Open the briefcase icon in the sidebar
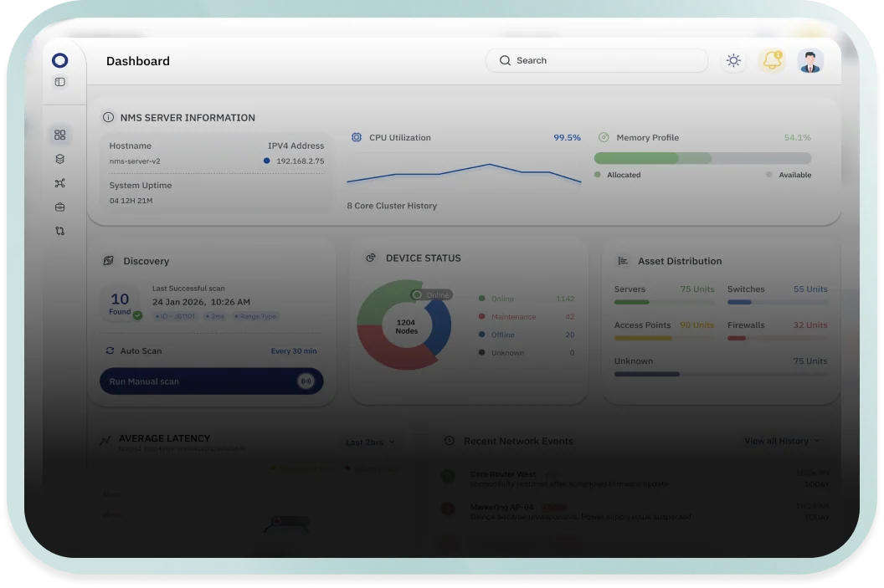 pos(59,207)
